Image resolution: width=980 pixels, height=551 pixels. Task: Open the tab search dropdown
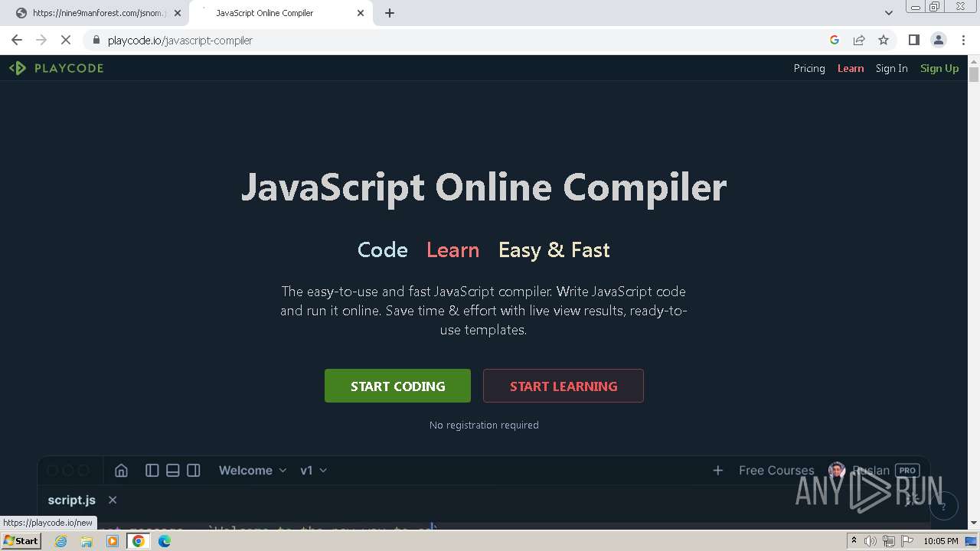tap(888, 13)
